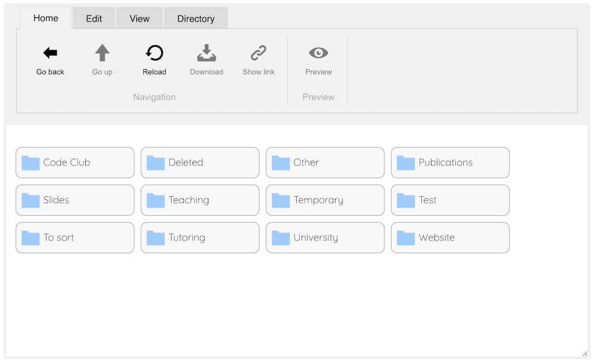Select the 'To sort' folder name
The height and width of the screenshot is (364, 596).
[58, 238]
